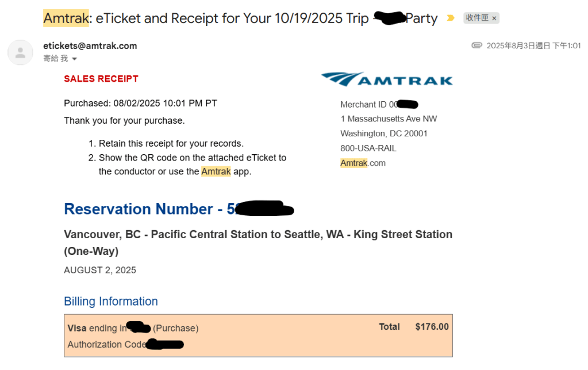This screenshot has width=588, height=370.
Task: Click the 800-USA-RAIL phone number
Action: coord(368,148)
